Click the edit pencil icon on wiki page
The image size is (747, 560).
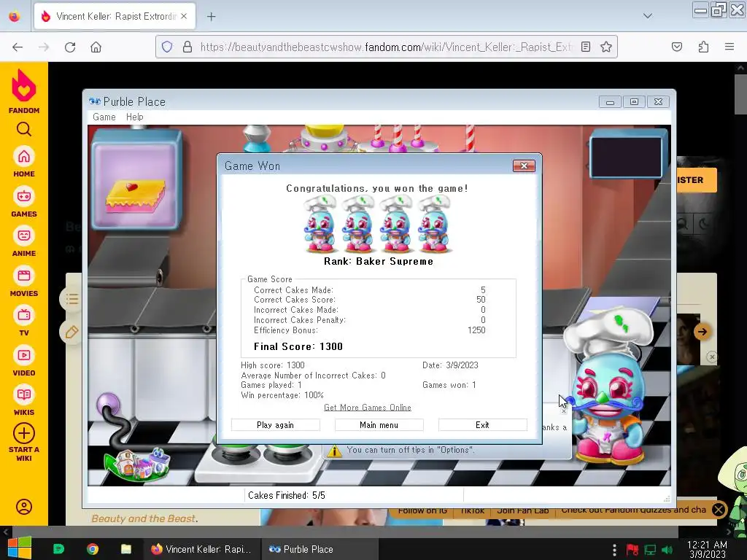tap(72, 332)
